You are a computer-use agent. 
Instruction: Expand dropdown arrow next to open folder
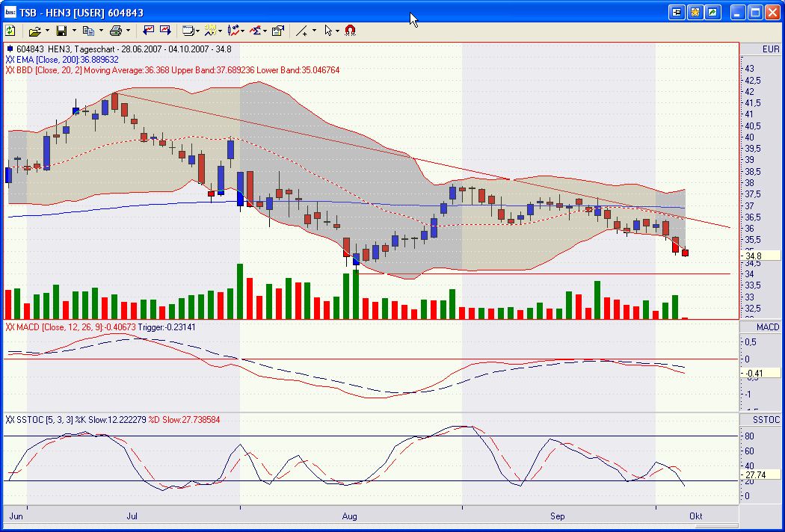coord(47,31)
